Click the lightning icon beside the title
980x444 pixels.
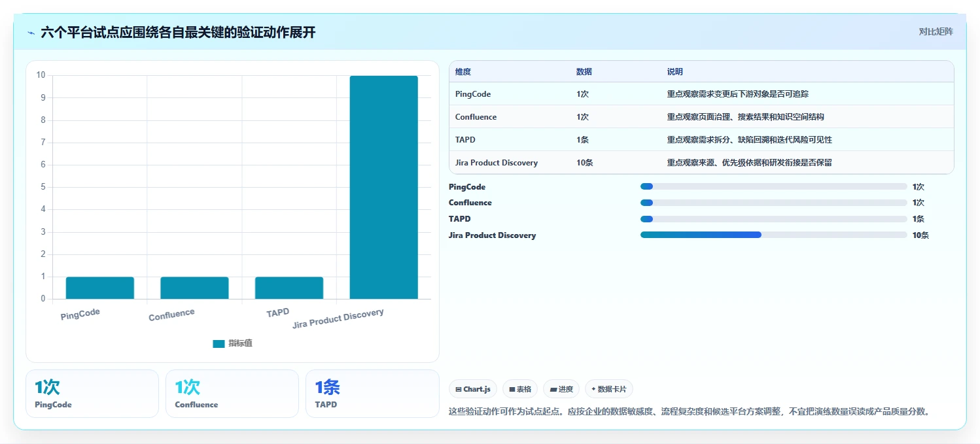coord(31,33)
